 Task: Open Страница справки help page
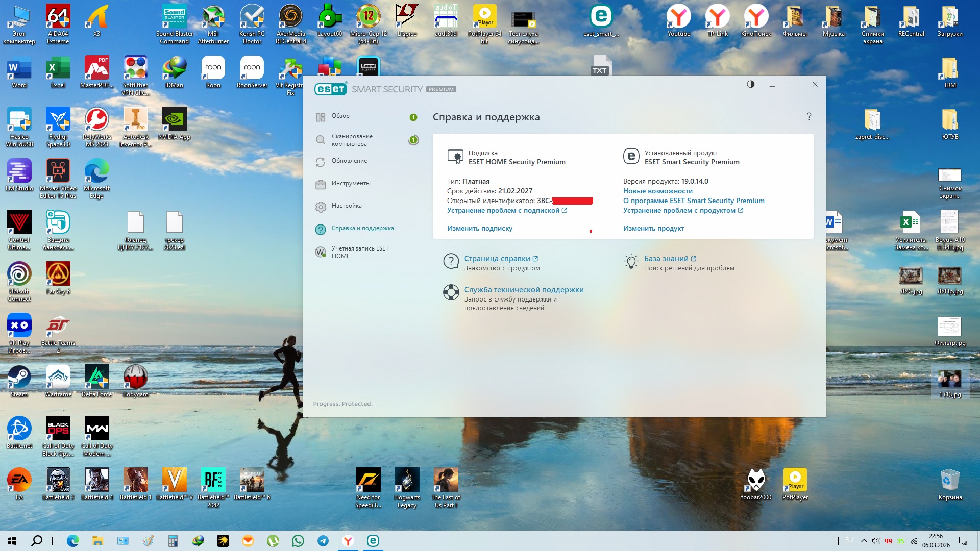[497, 259]
